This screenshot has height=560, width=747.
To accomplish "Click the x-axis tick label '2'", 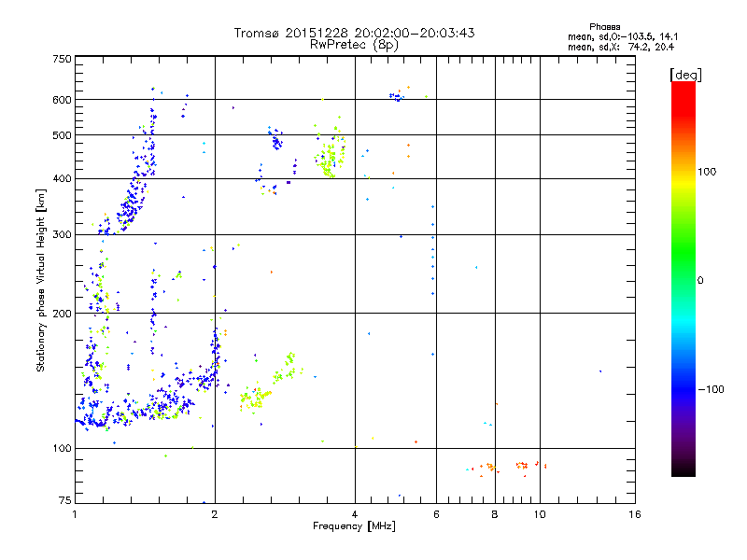I will (215, 514).
